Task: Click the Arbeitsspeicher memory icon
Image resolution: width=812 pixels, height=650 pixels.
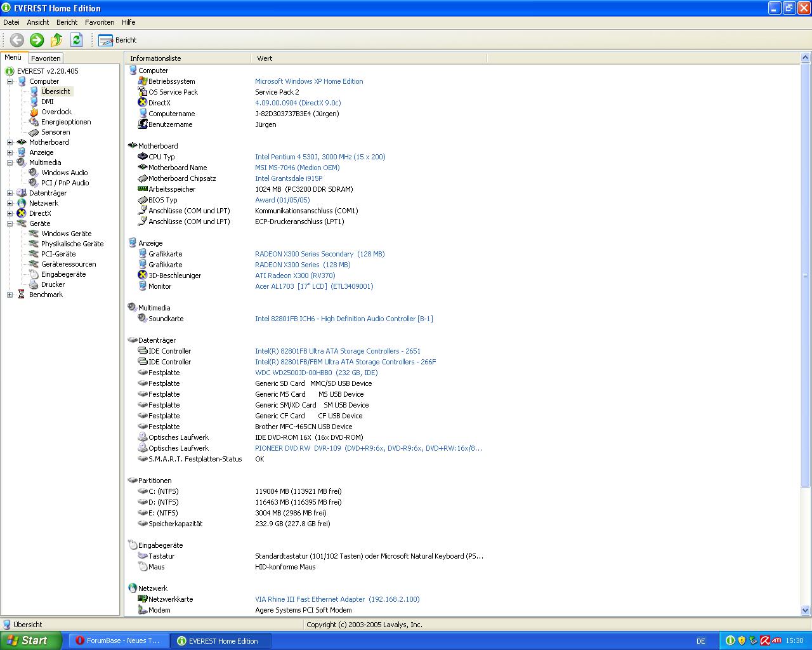Action: click(143, 189)
